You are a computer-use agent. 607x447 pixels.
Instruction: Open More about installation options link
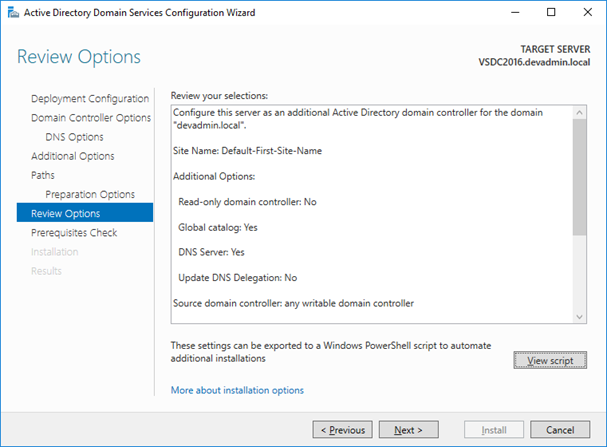237,390
